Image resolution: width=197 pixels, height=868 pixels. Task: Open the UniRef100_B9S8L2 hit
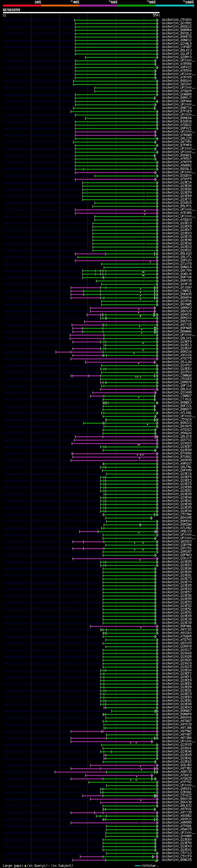point(176,33)
